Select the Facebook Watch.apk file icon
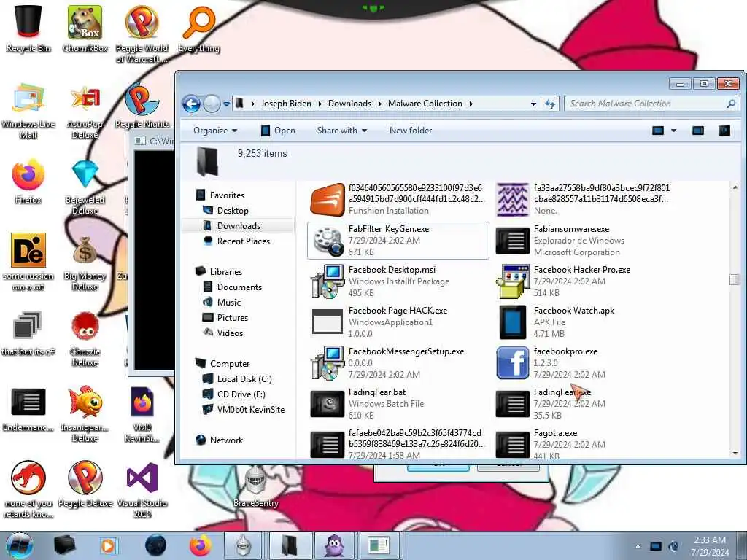This screenshot has height=560, width=747. [513, 322]
